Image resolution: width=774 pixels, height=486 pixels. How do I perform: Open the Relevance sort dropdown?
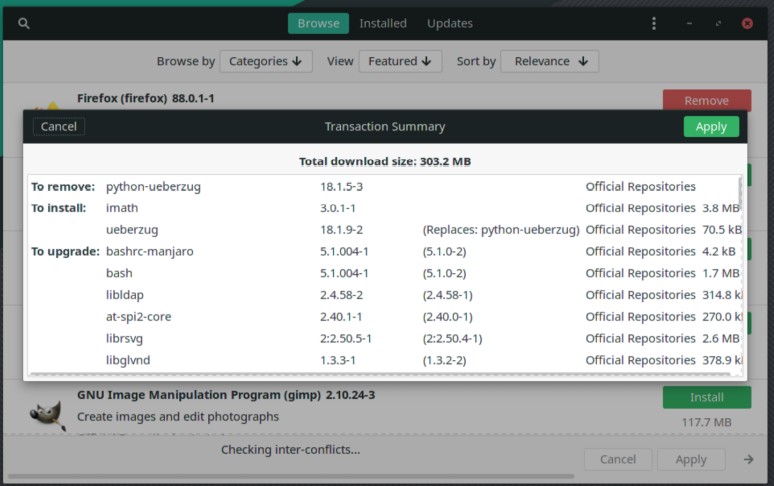[549, 61]
